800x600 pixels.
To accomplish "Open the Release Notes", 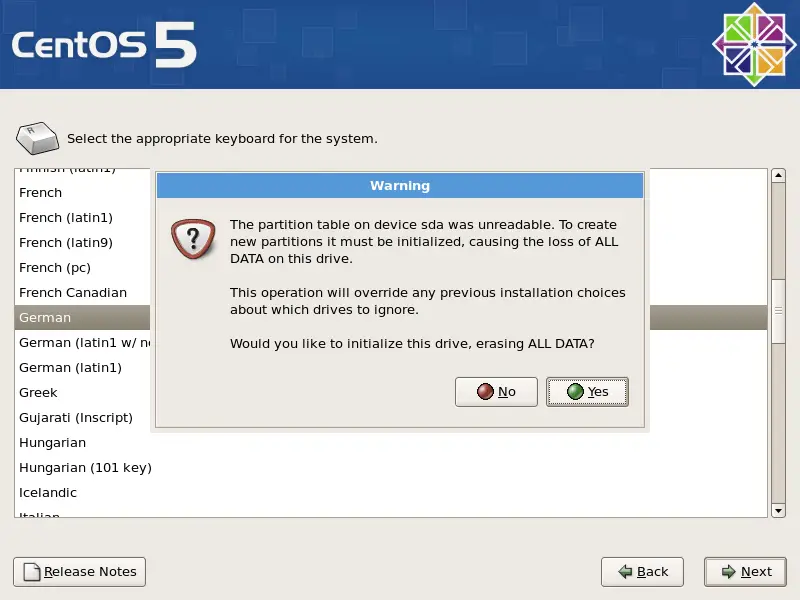I will (79, 572).
